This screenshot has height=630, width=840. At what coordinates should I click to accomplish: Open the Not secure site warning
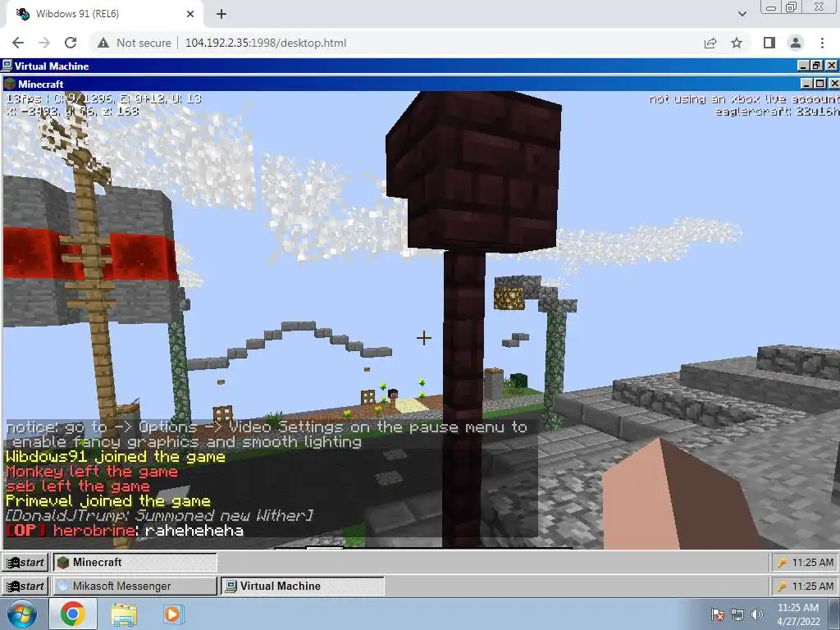[135, 43]
